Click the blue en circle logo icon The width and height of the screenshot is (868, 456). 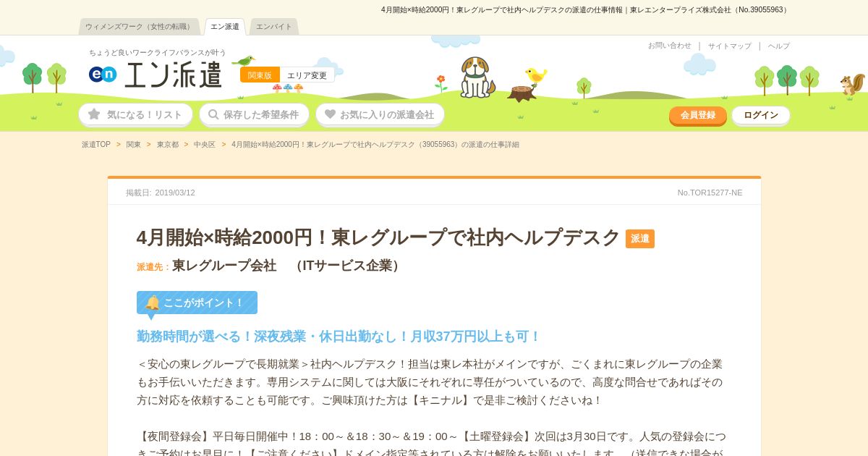click(x=103, y=75)
